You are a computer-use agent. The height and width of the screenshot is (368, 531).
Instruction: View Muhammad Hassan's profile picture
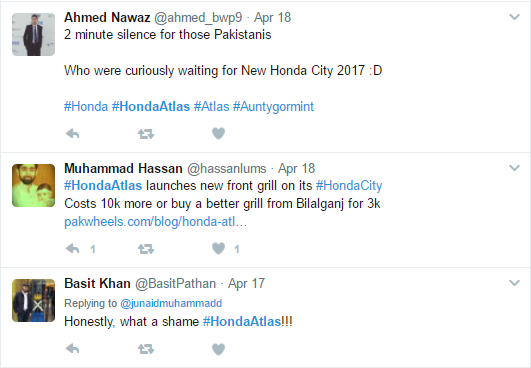(34, 186)
